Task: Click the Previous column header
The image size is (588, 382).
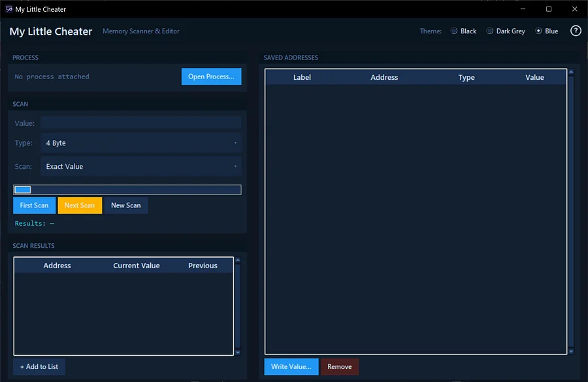Action: [x=203, y=266]
